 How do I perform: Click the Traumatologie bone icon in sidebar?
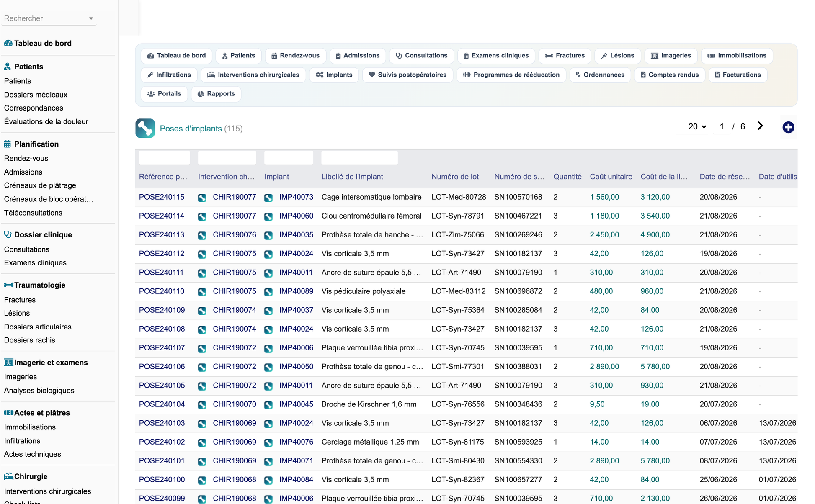tap(8, 285)
